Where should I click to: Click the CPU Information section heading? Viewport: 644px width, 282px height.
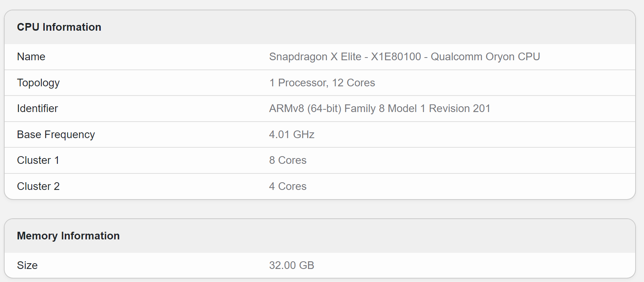[x=59, y=27]
